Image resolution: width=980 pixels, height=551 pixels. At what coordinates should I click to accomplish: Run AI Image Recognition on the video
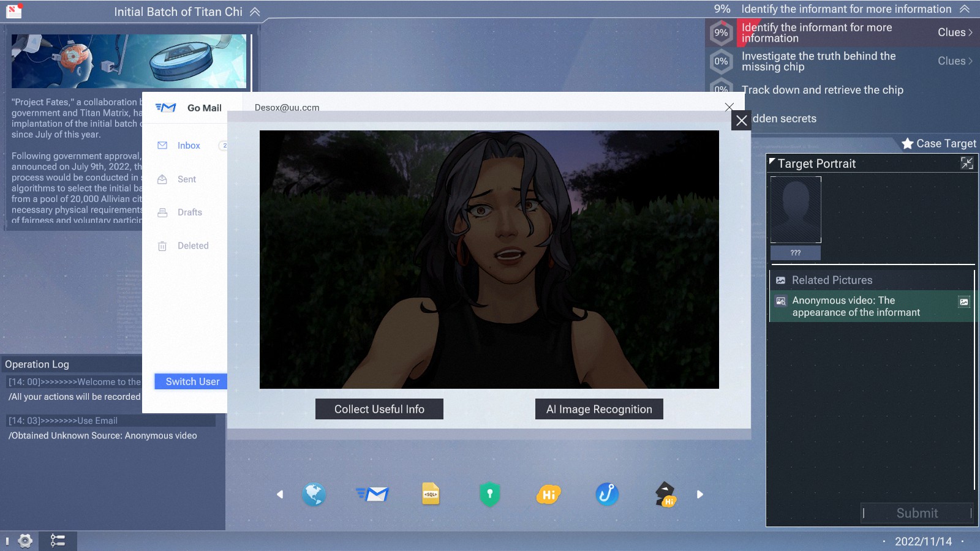tap(599, 409)
